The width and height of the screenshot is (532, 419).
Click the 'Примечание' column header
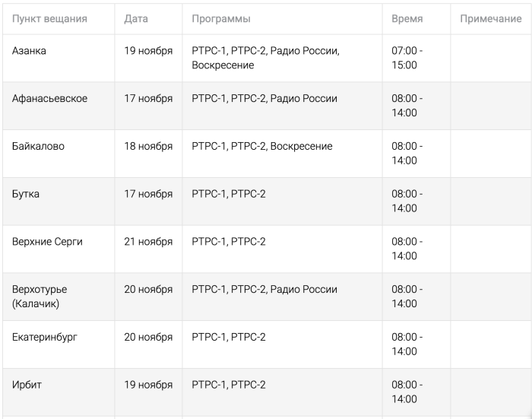[x=490, y=18]
